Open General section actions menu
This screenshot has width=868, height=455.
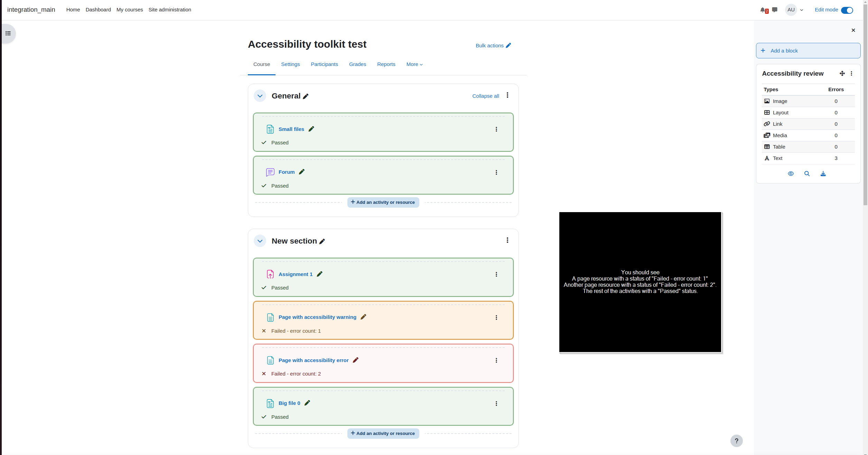(x=507, y=95)
